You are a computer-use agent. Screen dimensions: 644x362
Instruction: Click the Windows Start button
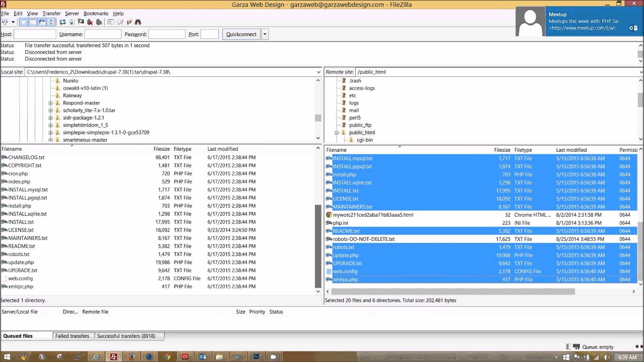[7, 357]
